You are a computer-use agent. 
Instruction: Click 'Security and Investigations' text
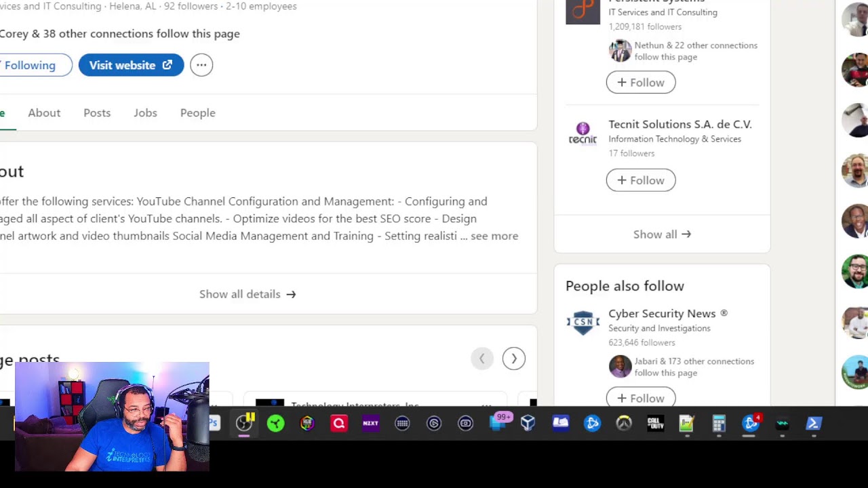(659, 328)
